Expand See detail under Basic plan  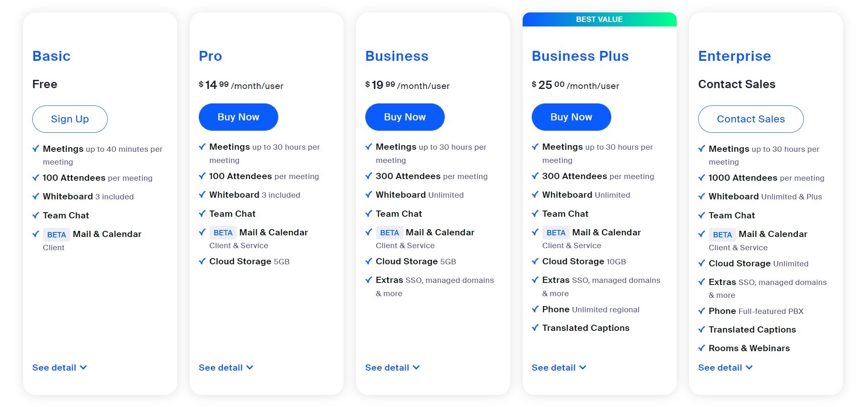[x=60, y=368]
